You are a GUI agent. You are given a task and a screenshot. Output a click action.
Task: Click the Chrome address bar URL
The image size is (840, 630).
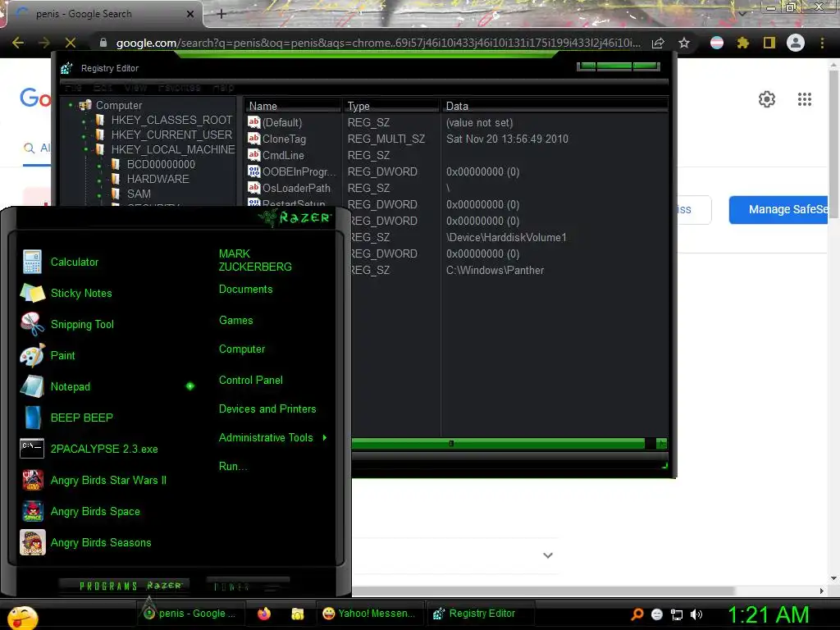[377, 43]
